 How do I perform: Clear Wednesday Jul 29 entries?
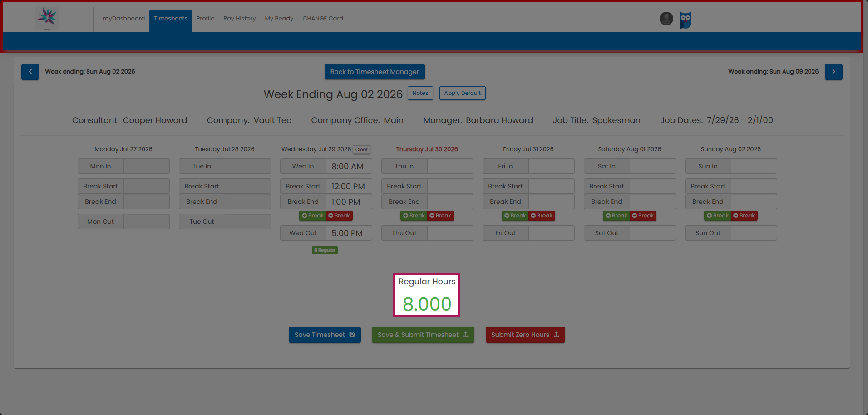pyautogui.click(x=362, y=149)
